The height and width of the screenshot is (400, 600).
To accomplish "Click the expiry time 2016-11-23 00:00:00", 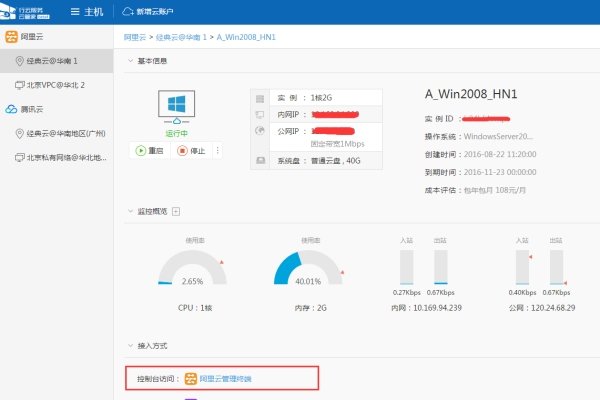I will tap(500, 172).
